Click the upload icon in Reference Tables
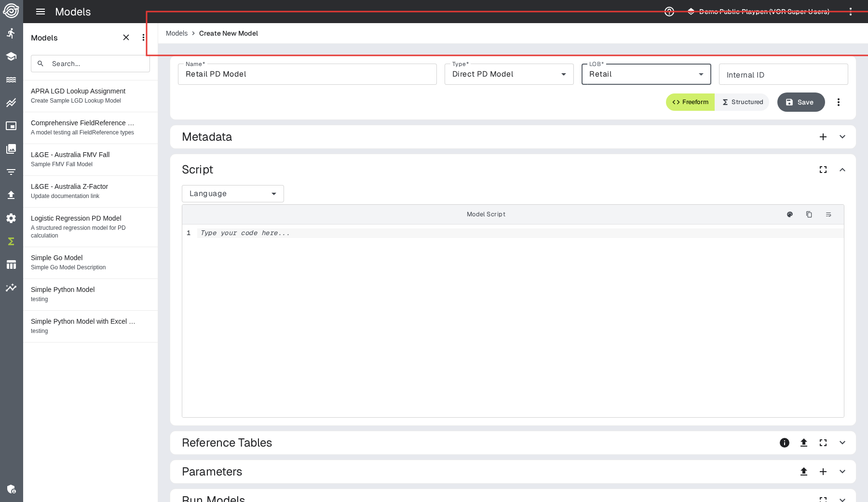 coord(803,443)
